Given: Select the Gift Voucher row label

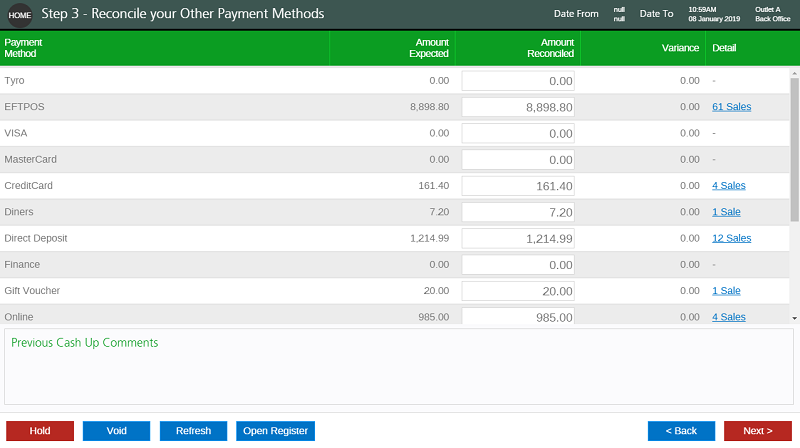Looking at the screenshot, I should [x=32, y=290].
